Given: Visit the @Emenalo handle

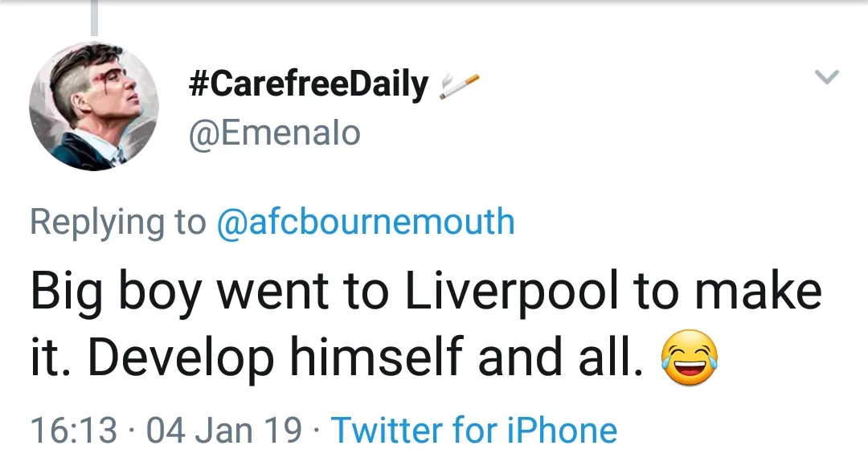Looking at the screenshot, I should tap(274, 133).
